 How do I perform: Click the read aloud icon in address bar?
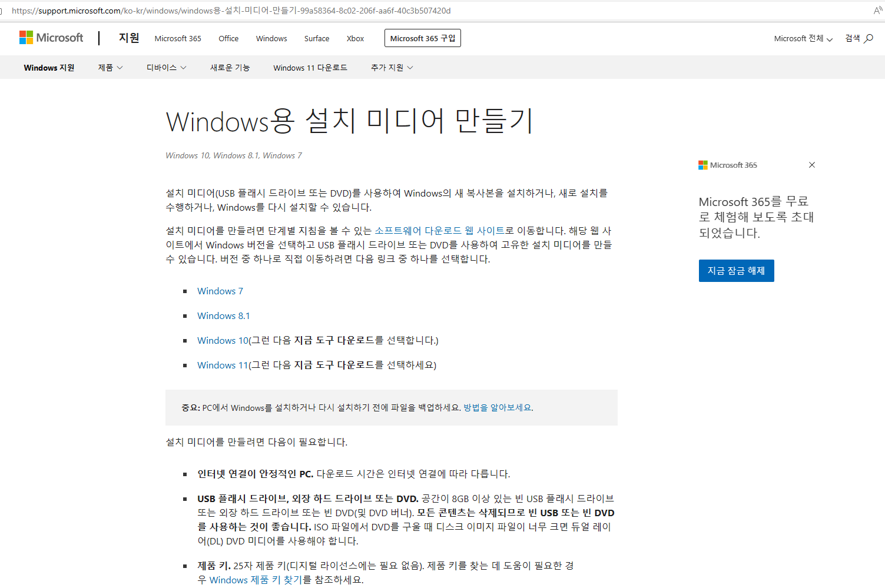click(x=878, y=11)
